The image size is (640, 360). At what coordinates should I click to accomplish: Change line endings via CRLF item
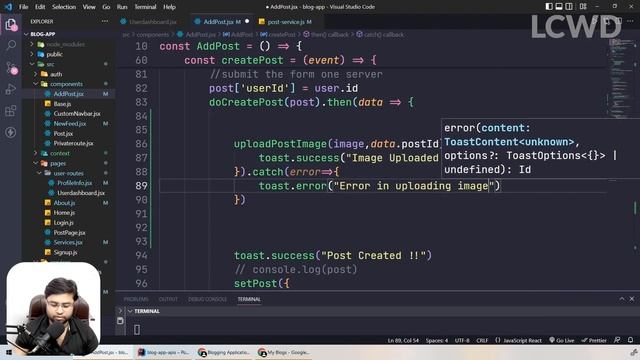click(x=482, y=340)
